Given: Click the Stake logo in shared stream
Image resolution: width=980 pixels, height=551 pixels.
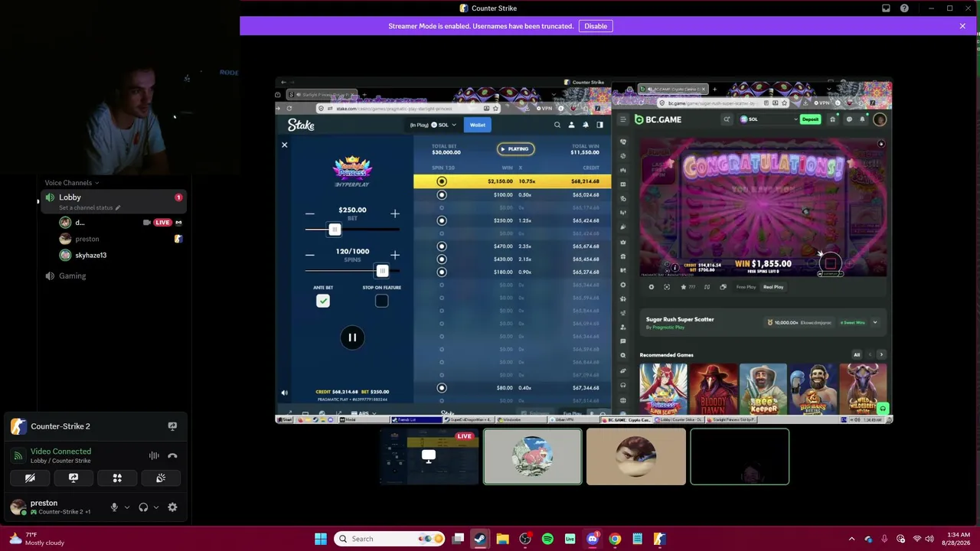Looking at the screenshot, I should [x=301, y=125].
